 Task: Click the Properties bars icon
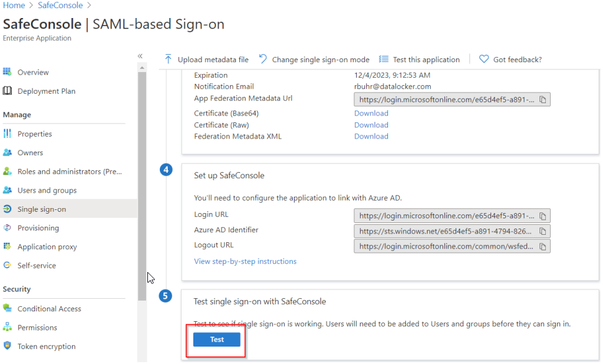coord(7,134)
